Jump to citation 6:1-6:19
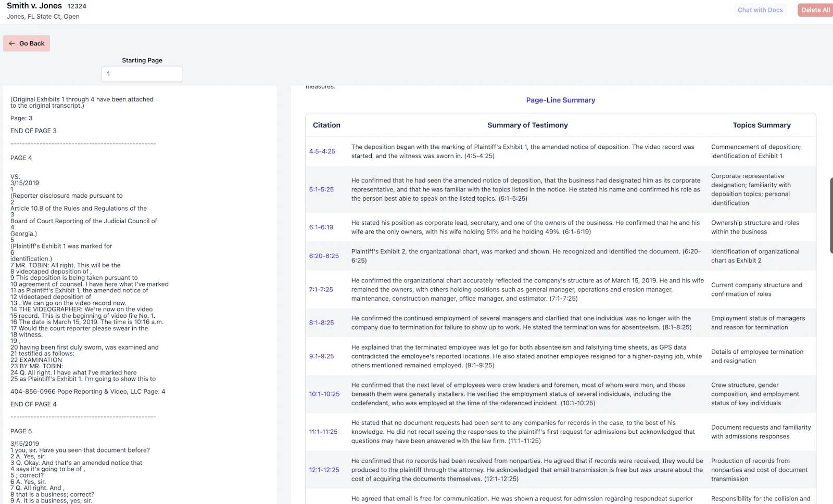This screenshot has width=833, height=504. (321, 227)
